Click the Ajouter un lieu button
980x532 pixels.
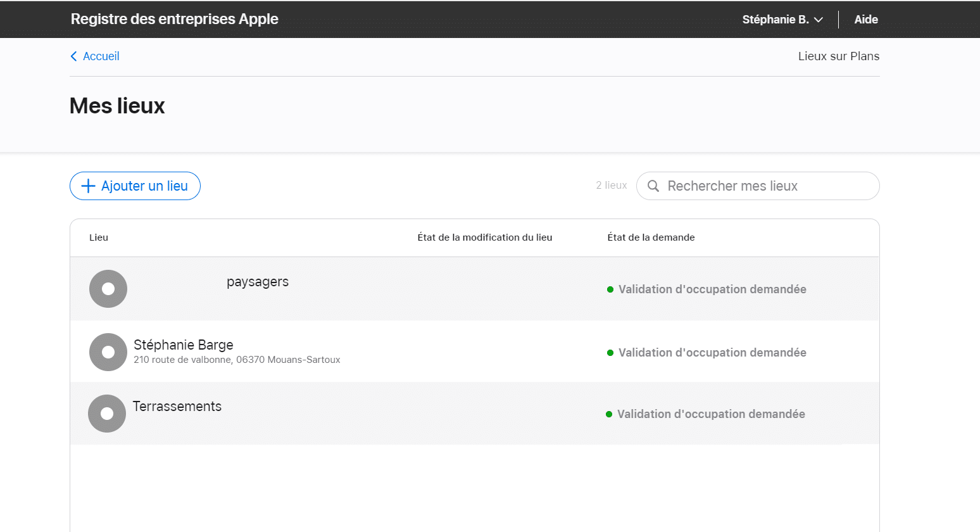135,186
